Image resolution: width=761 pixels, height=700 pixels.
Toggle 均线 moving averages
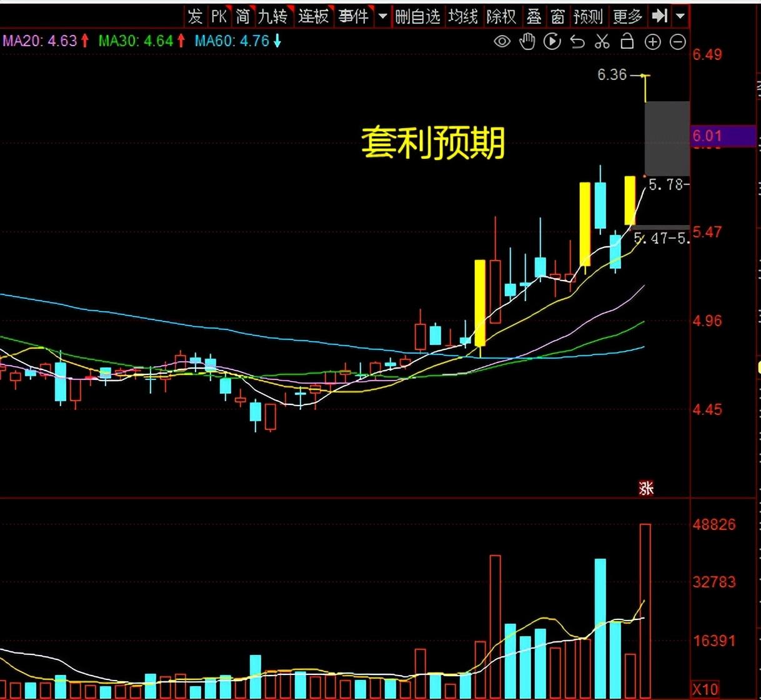point(462,16)
